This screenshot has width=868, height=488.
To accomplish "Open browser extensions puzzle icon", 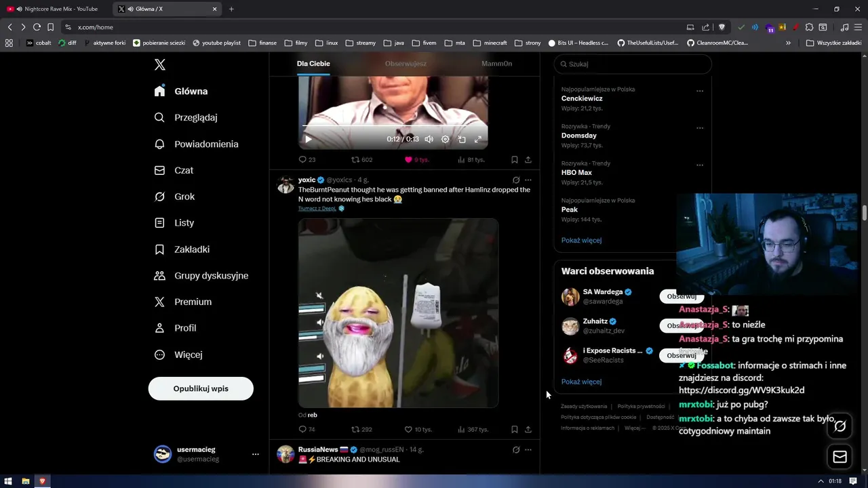I will 809,27.
